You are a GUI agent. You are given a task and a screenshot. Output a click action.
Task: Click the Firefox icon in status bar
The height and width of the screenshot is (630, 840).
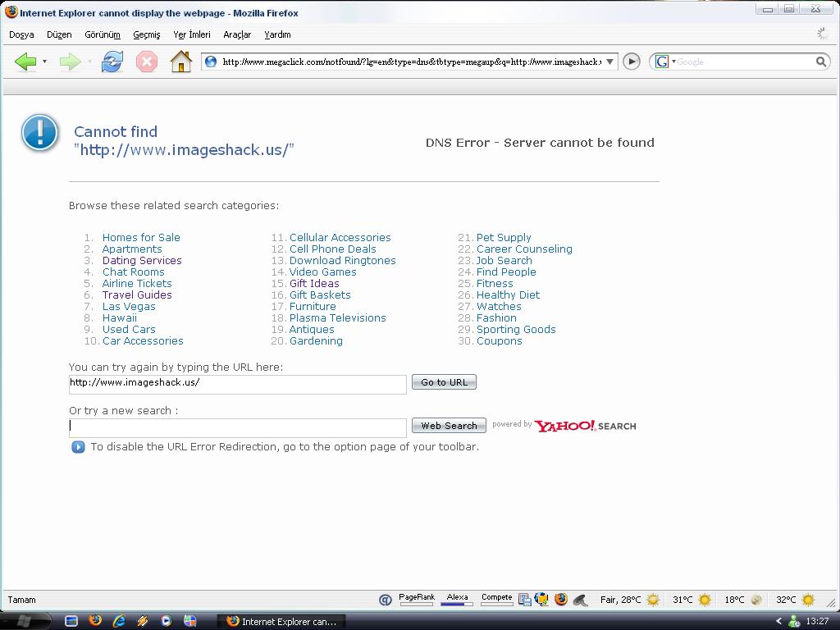tap(561, 599)
